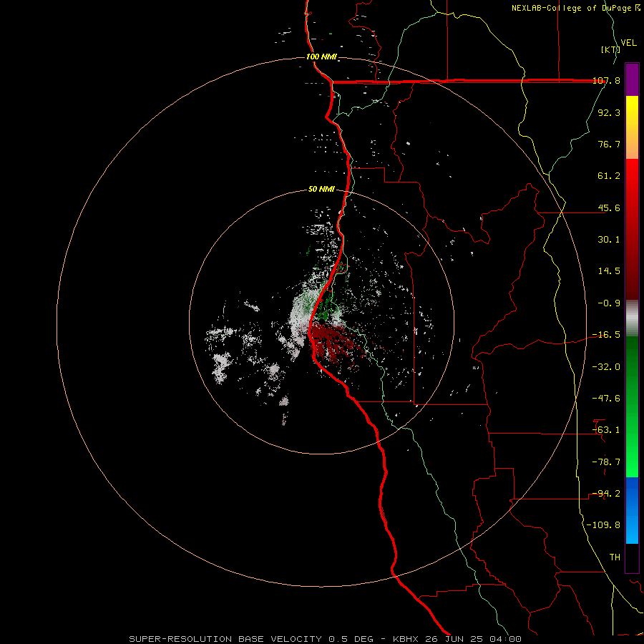
Task: Select the 76.7 scale value
Action: coord(609,144)
